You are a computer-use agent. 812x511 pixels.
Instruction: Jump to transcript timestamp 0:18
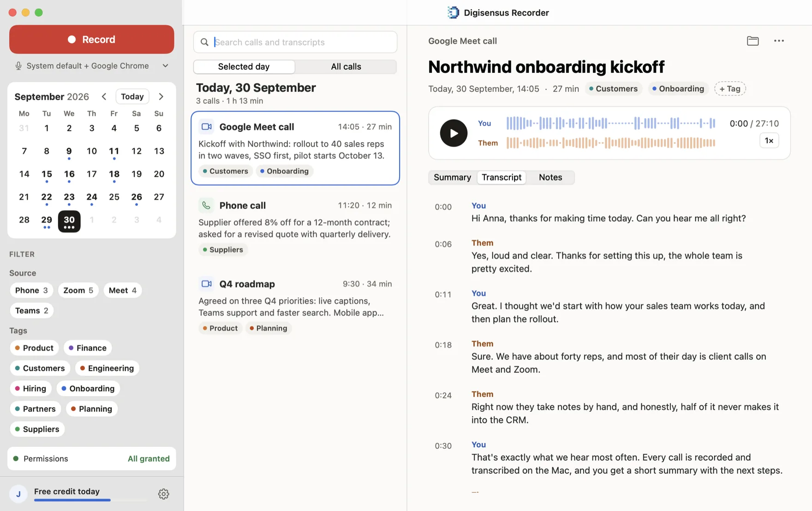[x=443, y=345]
